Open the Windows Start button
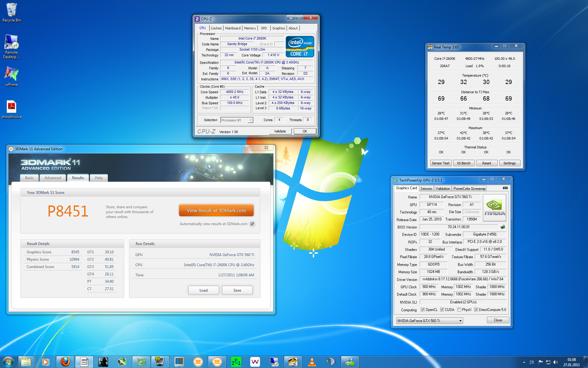Viewport: 588px width, 368px height. click(x=8, y=362)
